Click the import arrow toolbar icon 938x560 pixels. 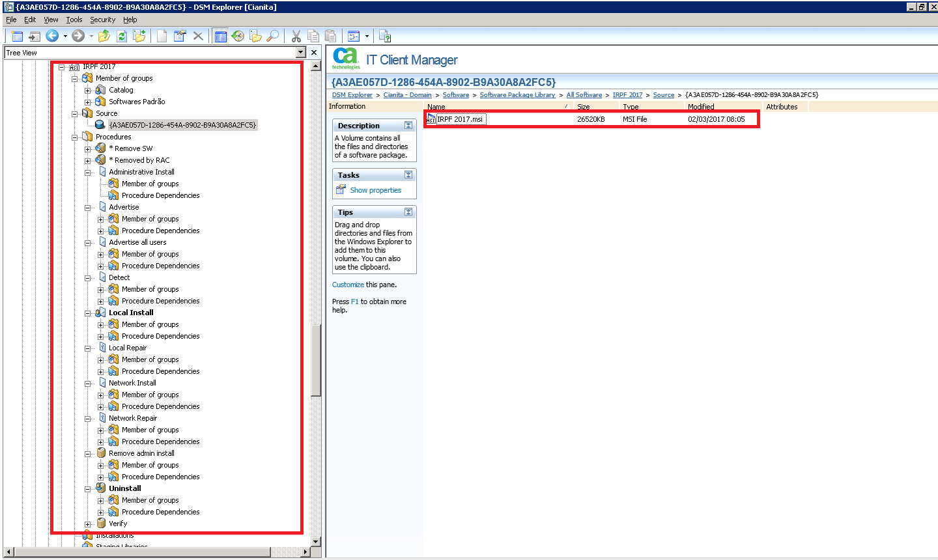click(x=35, y=36)
